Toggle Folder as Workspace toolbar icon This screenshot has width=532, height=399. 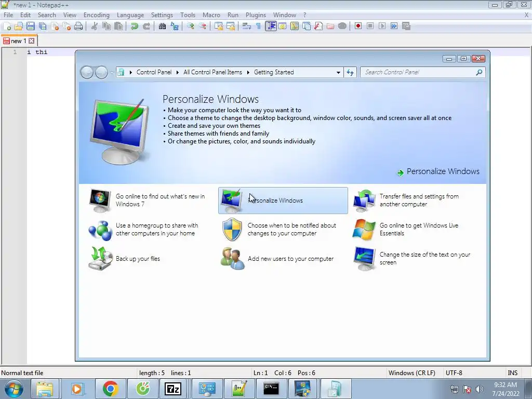click(x=330, y=26)
